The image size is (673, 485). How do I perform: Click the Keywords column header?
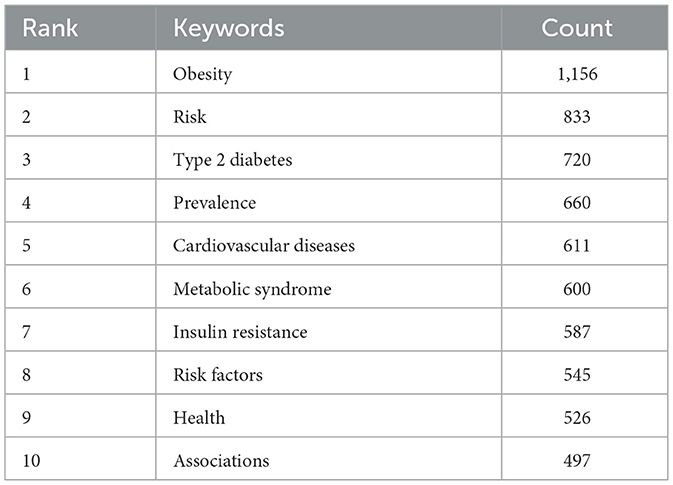click(x=228, y=28)
